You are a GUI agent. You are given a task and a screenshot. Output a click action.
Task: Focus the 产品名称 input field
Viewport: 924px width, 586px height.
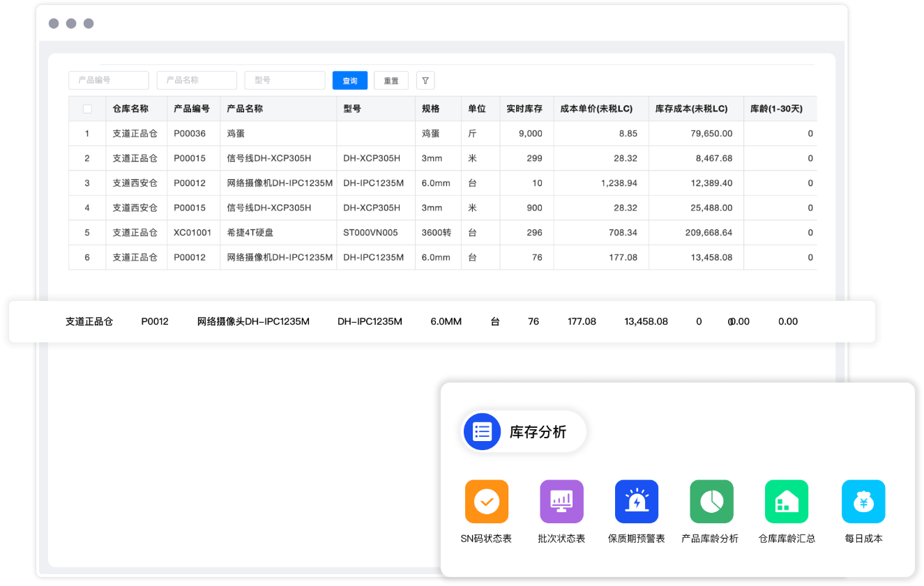pyautogui.click(x=197, y=80)
